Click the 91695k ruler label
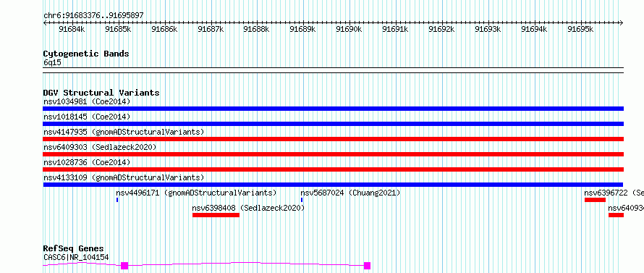644x273 pixels. click(580, 29)
